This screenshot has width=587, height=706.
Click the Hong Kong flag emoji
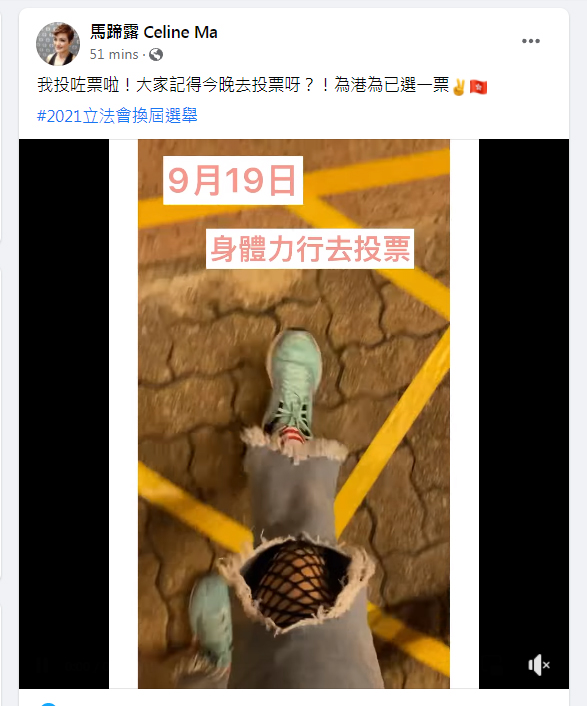[478, 86]
